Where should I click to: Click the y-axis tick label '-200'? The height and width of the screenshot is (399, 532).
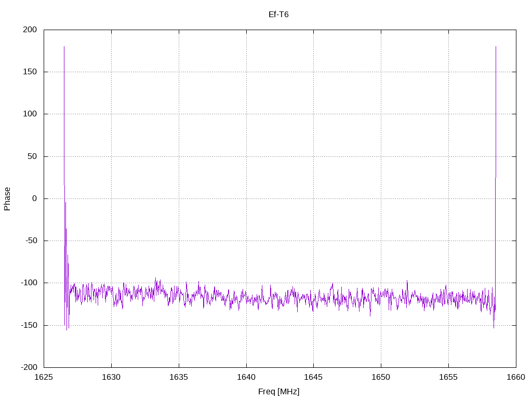(29, 367)
